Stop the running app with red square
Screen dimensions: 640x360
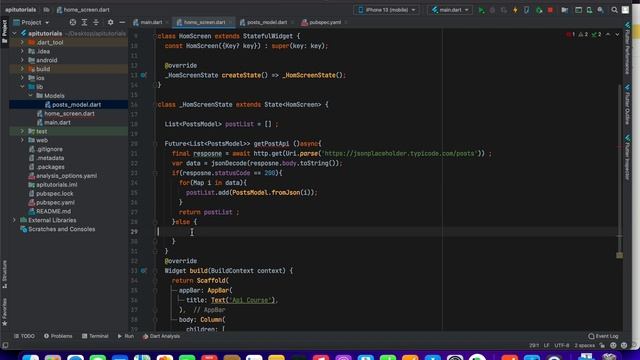coord(550,10)
